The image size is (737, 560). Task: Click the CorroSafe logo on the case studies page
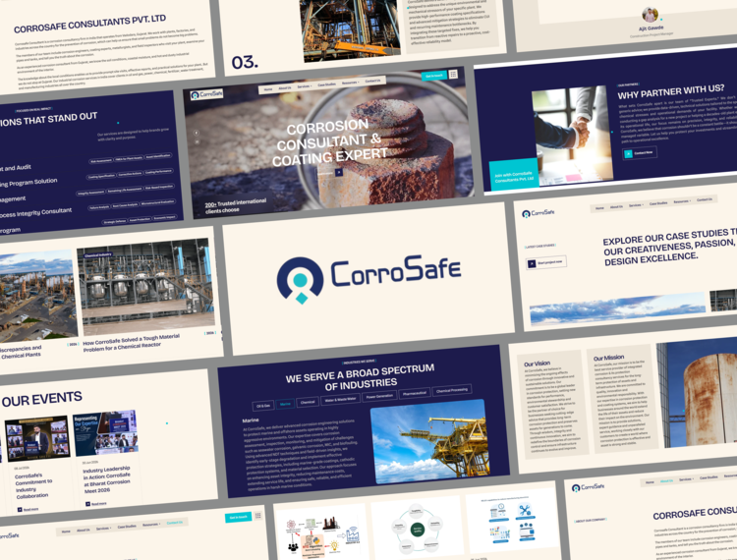539,213
